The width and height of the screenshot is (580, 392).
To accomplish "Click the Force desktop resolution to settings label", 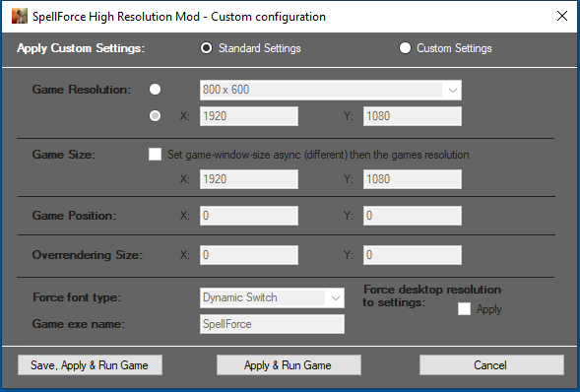I will [431, 295].
